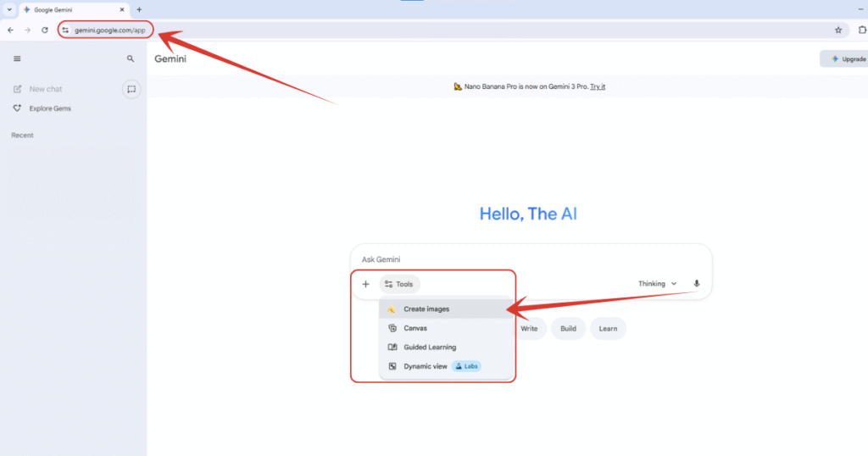Open the hamburger main menu

[x=17, y=59]
